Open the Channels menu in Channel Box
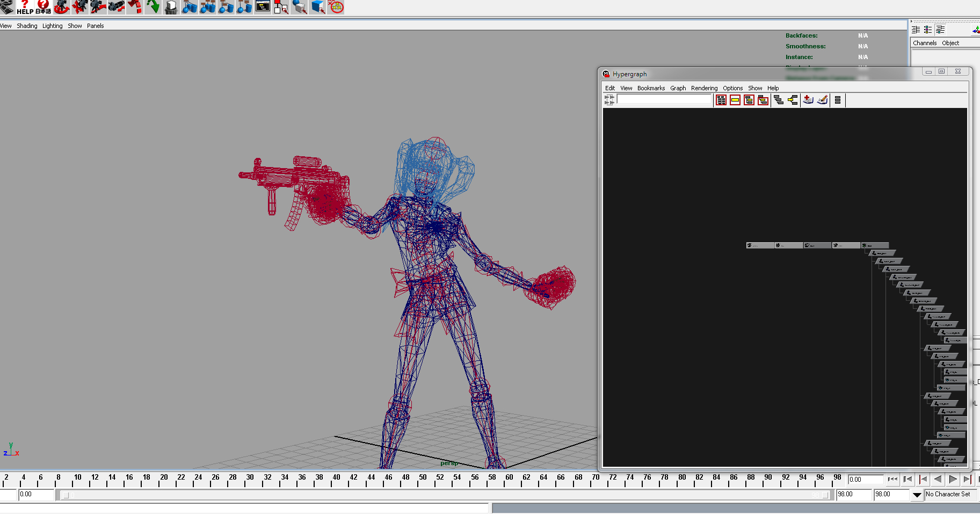Image resolution: width=980 pixels, height=514 pixels. [925, 43]
